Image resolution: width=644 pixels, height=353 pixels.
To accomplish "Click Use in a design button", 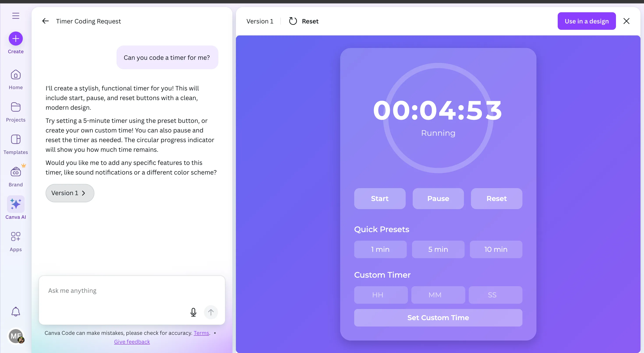I will point(587,21).
